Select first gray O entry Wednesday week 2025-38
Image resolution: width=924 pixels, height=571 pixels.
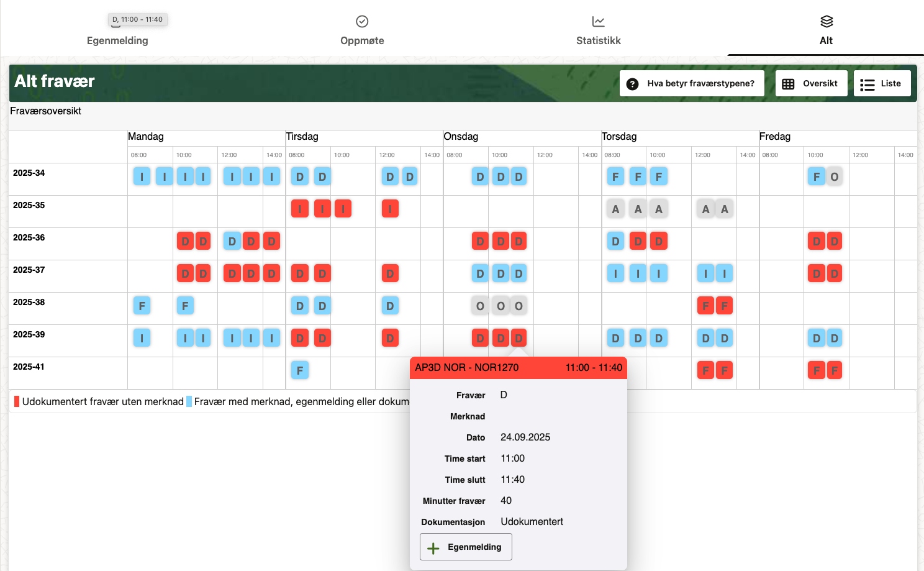click(480, 306)
